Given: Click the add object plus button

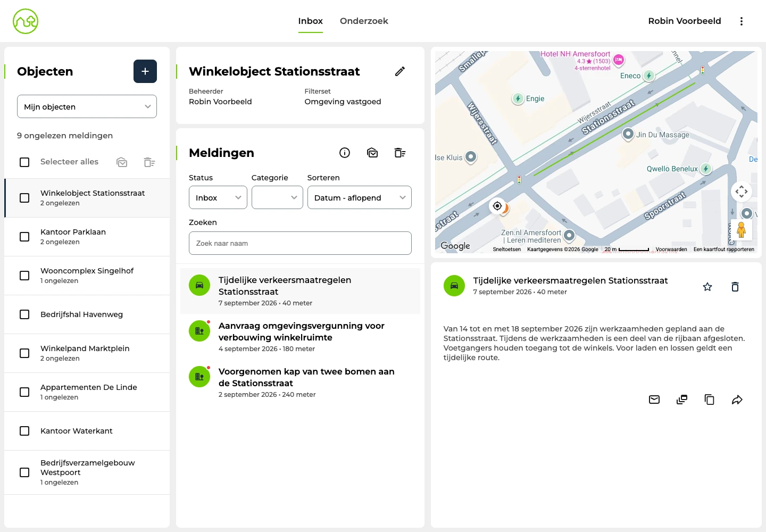Looking at the screenshot, I should [x=145, y=71].
